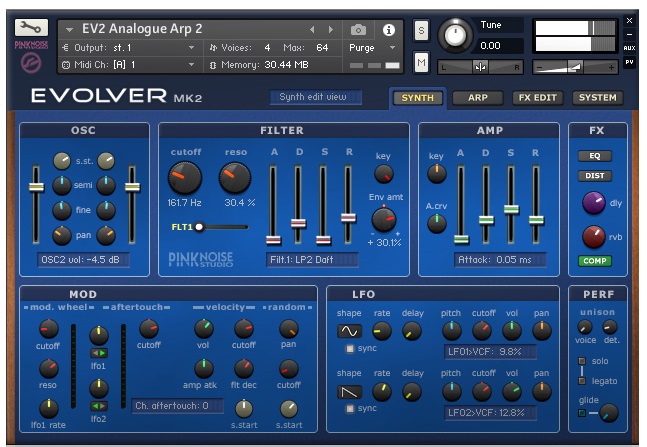
Task: Click the AUX button
Action: coord(629,48)
